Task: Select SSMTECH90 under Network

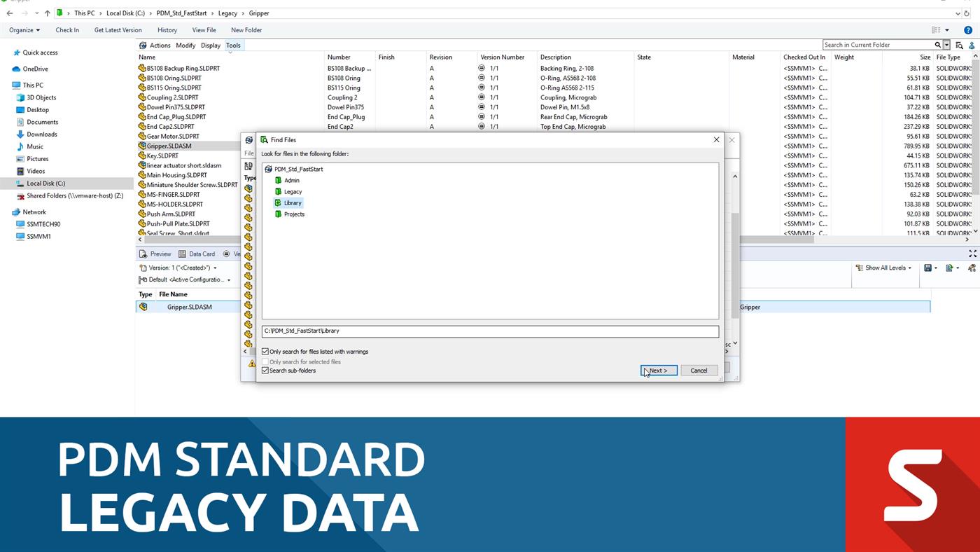Action: [43, 225]
